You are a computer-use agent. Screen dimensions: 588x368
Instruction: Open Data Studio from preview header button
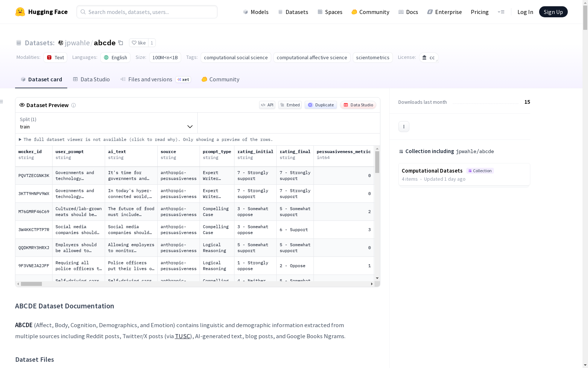point(358,105)
